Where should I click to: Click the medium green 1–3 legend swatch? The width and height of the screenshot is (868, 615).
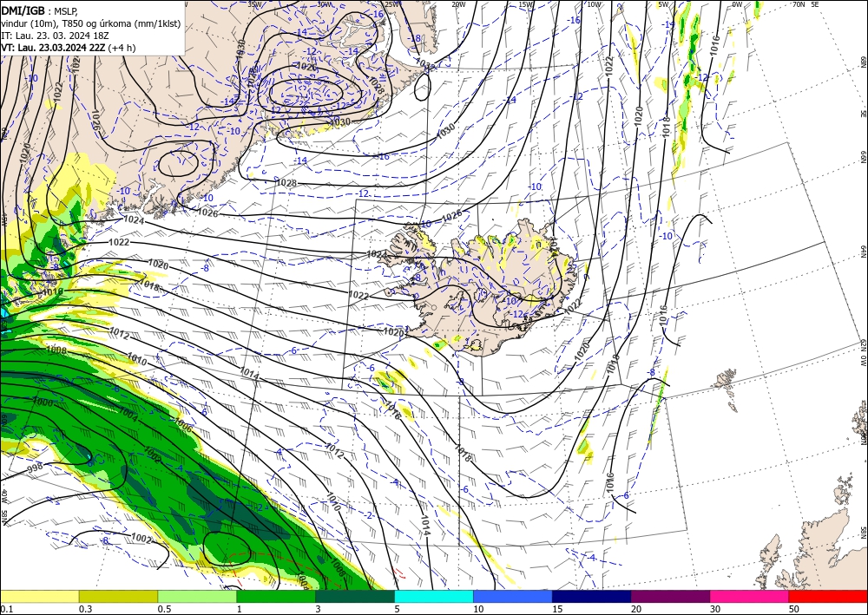(x=276, y=596)
